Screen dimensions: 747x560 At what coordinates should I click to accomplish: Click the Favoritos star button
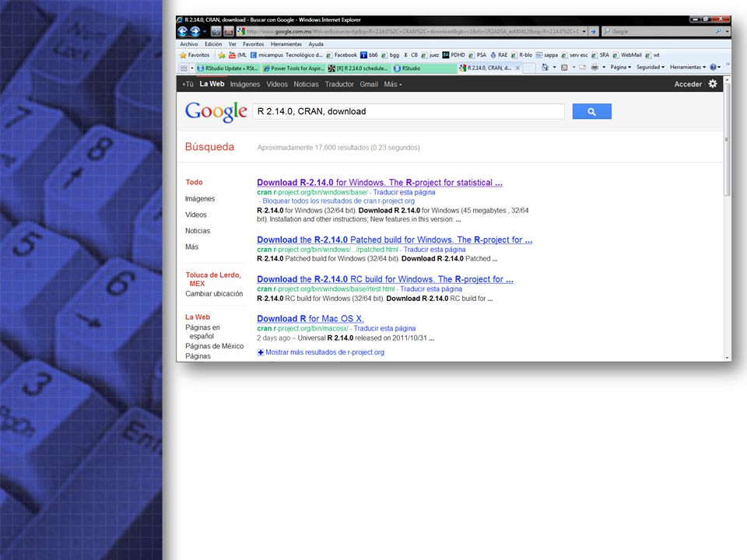pyautogui.click(x=195, y=55)
